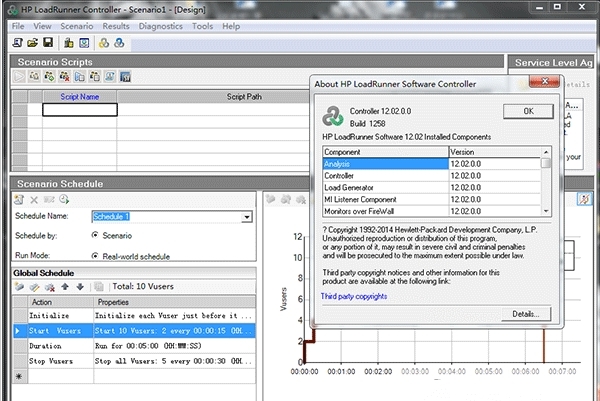Click the monitor-shaped icon beside Load Generators

point(84,43)
